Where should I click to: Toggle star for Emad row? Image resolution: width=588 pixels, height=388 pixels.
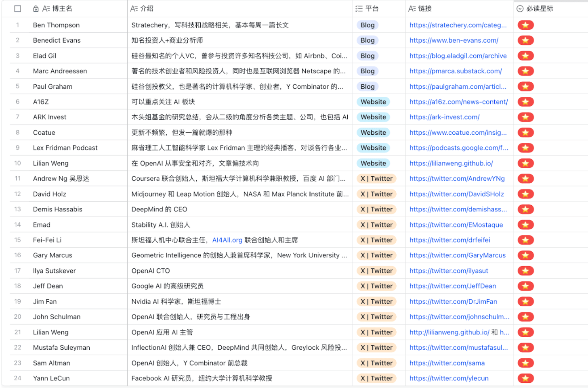coord(525,225)
